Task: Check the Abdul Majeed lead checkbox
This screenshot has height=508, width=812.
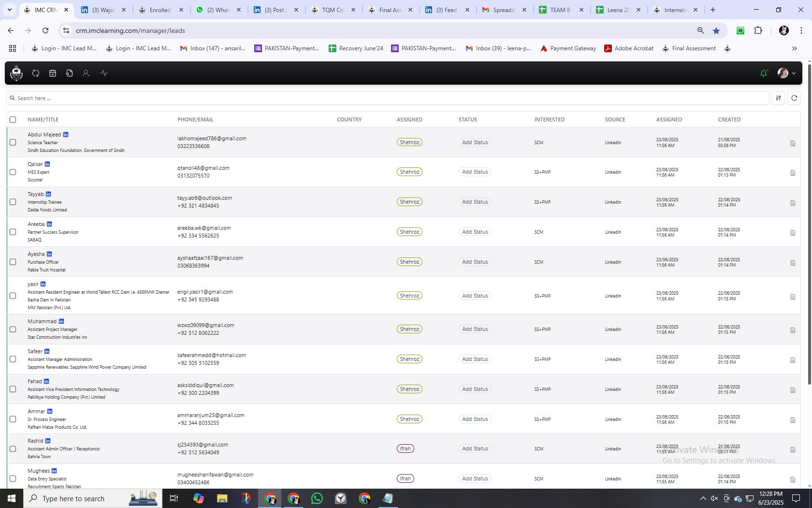Action: tap(13, 142)
